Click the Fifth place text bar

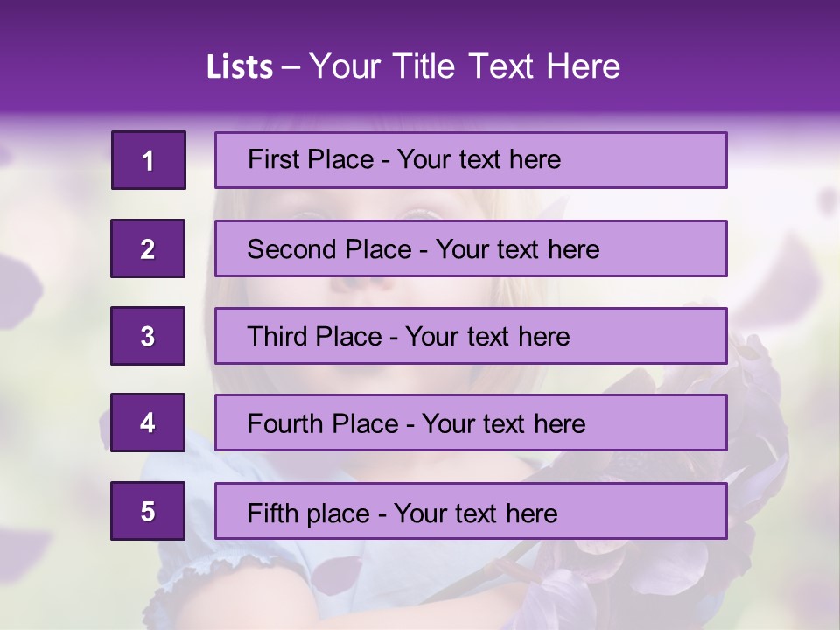coord(471,511)
